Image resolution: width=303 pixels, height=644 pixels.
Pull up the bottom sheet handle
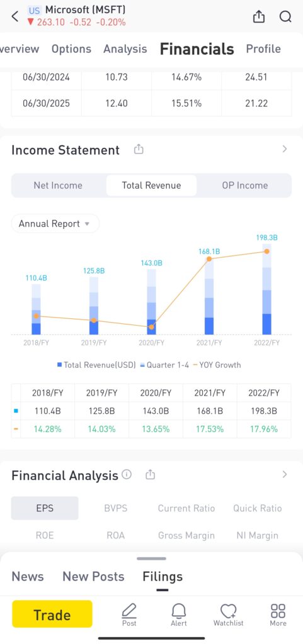[x=151, y=558]
